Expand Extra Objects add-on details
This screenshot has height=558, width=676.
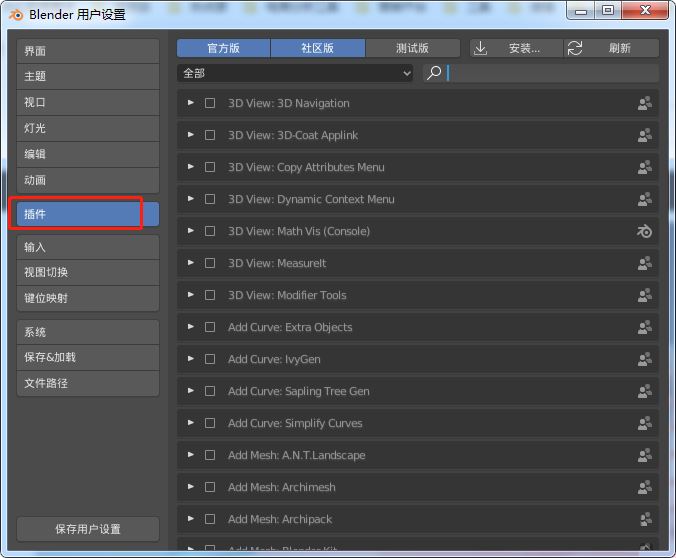[x=191, y=327]
